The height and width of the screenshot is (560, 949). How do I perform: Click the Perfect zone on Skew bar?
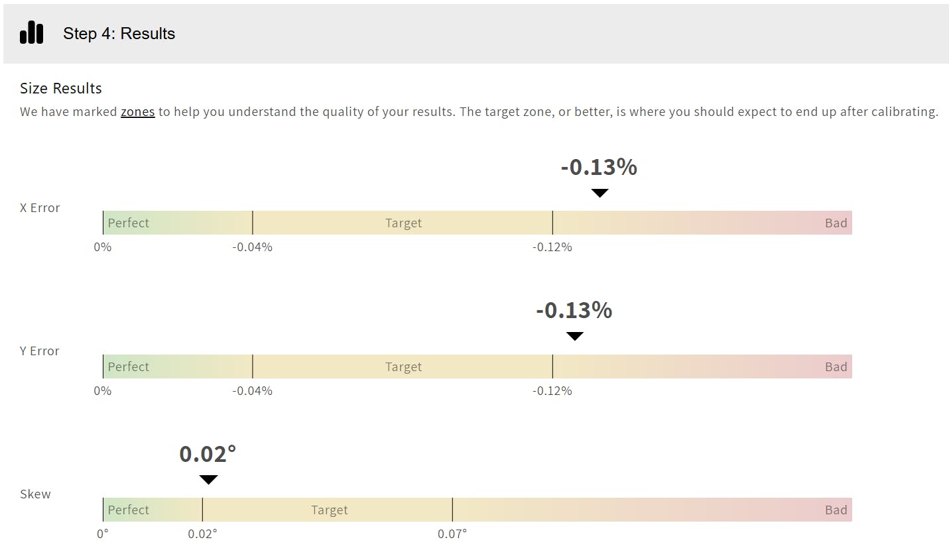pyautogui.click(x=129, y=510)
